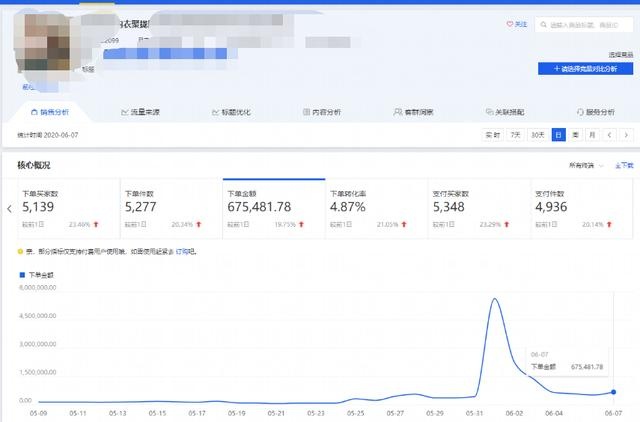The width and height of the screenshot is (640, 422).
Task: Select the 下单买家数 metric card
Action: (69, 208)
